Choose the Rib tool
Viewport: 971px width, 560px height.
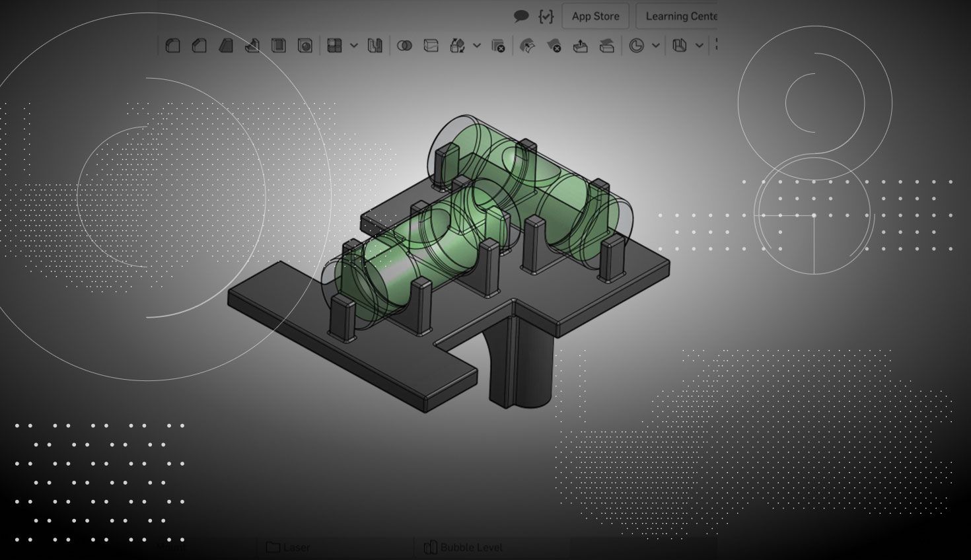(252, 46)
